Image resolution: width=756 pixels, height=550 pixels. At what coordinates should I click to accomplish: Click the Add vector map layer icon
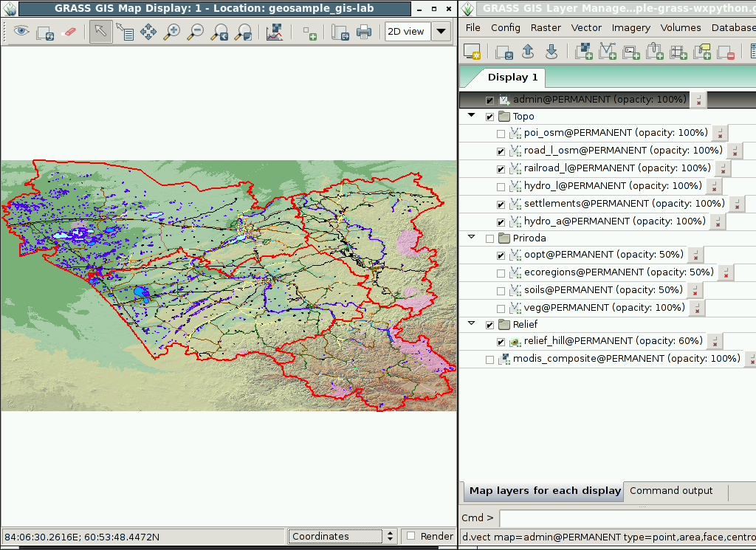tap(608, 51)
